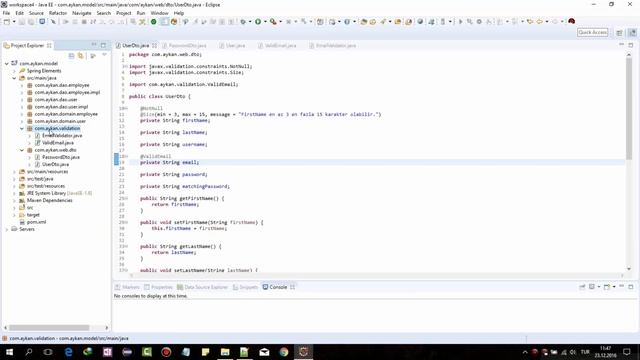Click the Quick Access field
This screenshot has width=640, height=360.
pos(593,32)
